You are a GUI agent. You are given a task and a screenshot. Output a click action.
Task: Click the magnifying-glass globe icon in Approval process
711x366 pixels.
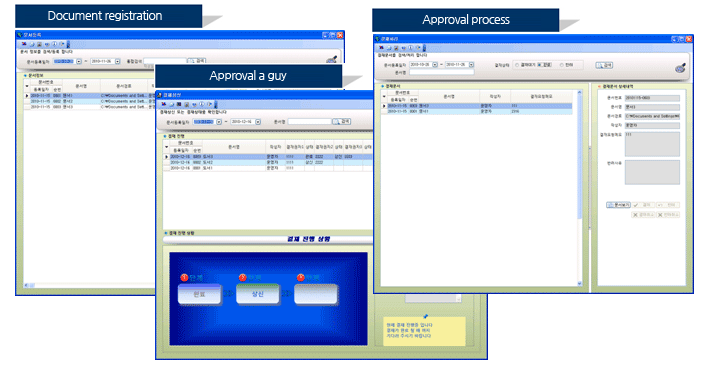680,68
